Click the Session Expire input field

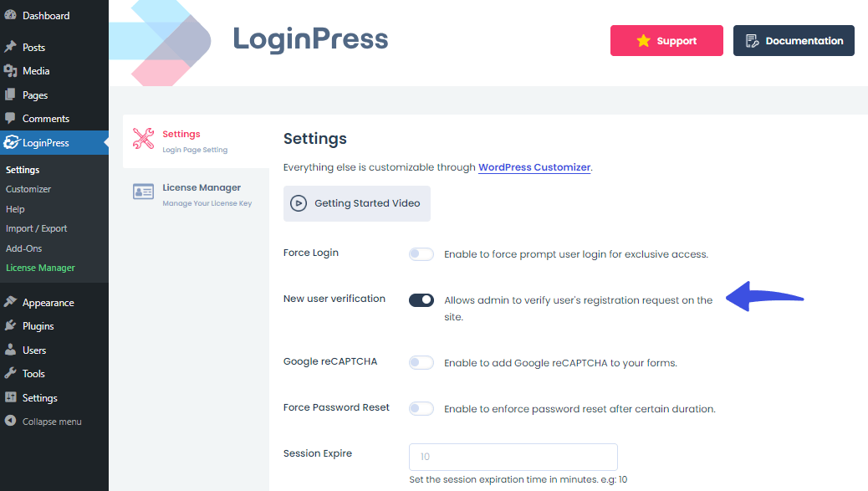[x=513, y=457]
